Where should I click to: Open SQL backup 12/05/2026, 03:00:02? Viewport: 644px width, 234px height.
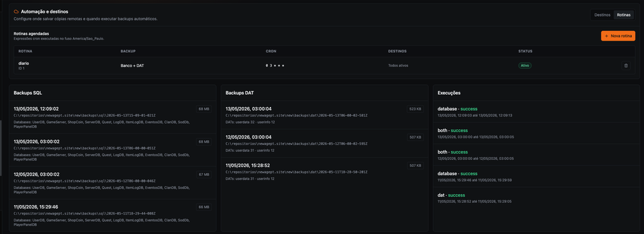(x=113, y=182)
